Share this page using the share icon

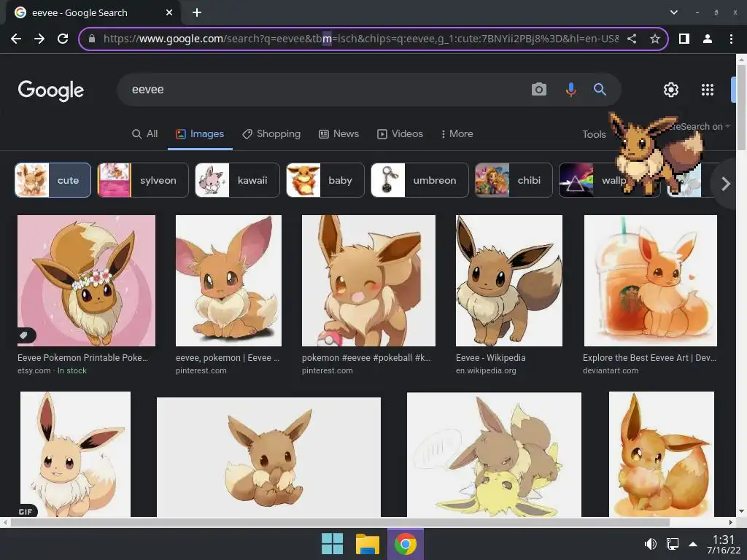[632, 39]
